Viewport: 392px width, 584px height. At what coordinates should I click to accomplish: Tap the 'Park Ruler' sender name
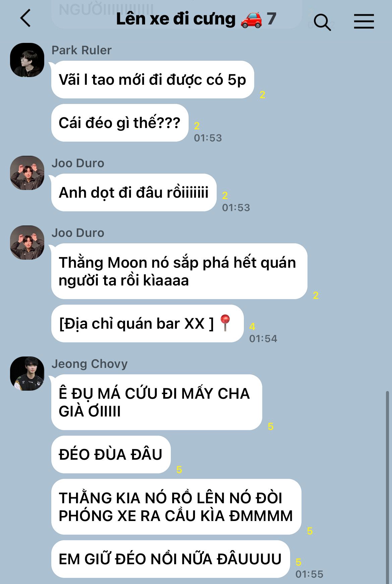tap(81, 50)
